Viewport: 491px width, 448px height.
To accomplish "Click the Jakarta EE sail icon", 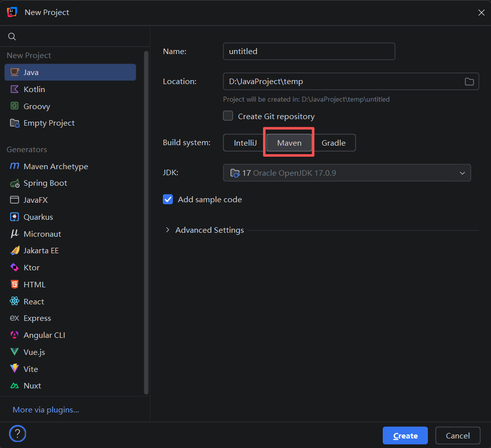I will point(15,251).
